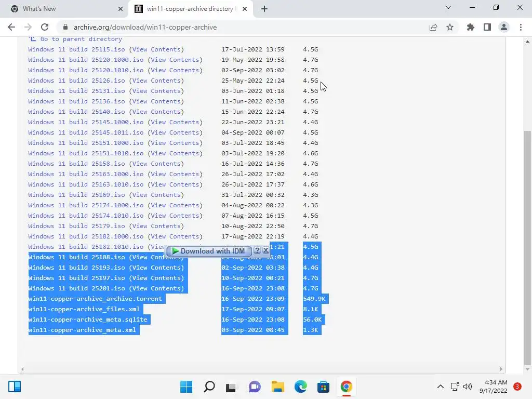Open Microsoft Store from the taskbar
Viewport: 532px width, 399px height.
point(323,387)
